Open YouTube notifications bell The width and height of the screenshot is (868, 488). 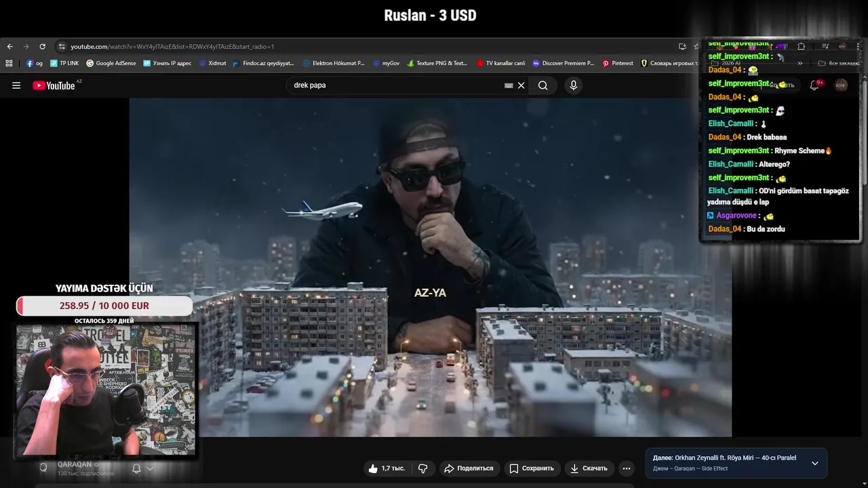pyautogui.click(x=815, y=85)
